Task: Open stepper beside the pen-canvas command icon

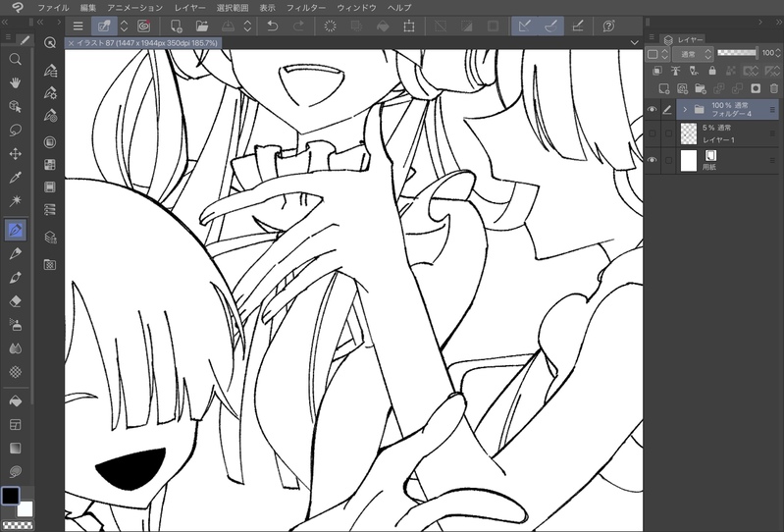Action: pos(125,26)
